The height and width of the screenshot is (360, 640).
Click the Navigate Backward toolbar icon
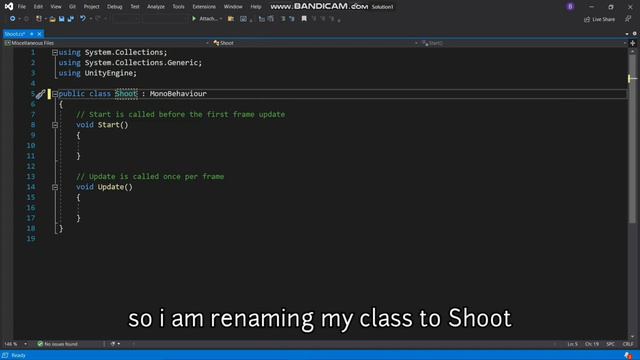click(13, 19)
